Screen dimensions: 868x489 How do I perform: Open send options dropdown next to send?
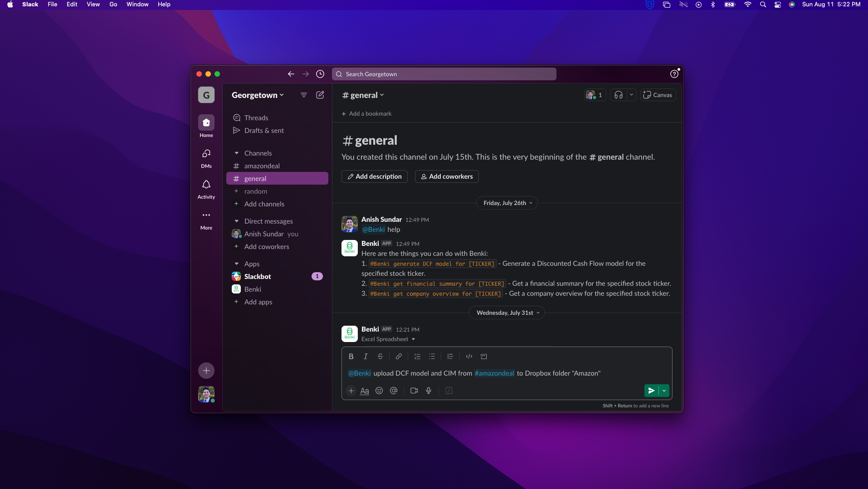664,391
